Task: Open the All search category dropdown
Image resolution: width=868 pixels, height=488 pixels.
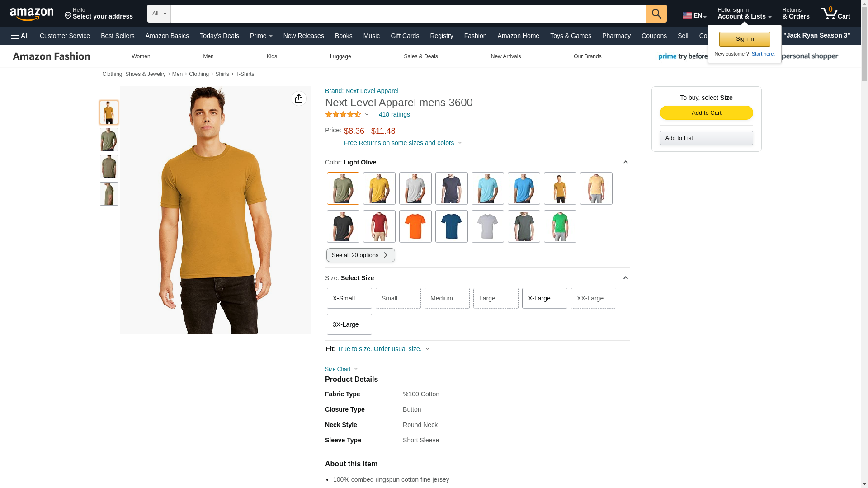Action: click(x=159, y=14)
